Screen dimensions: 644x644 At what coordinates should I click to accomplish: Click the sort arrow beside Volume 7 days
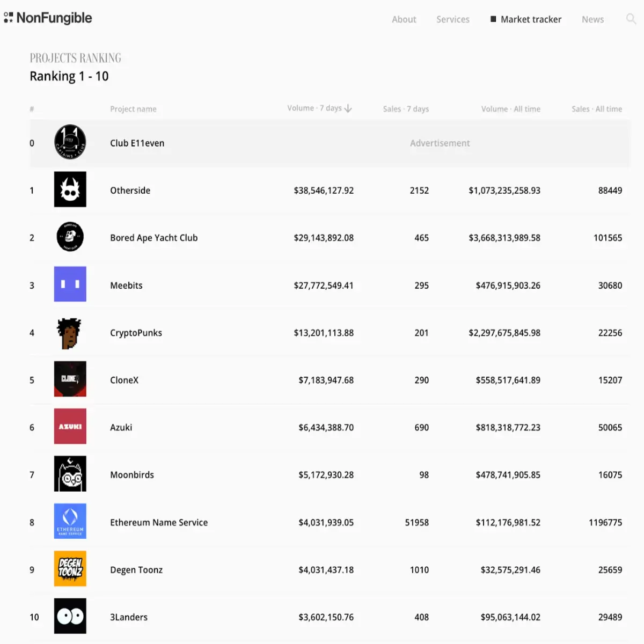click(x=348, y=108)
